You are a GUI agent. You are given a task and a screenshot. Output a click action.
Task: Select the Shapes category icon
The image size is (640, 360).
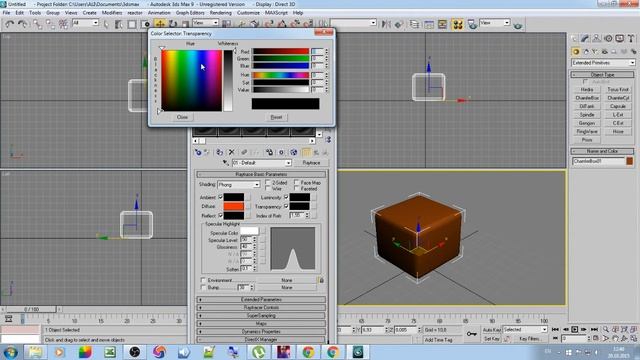[x=586, y=52]
